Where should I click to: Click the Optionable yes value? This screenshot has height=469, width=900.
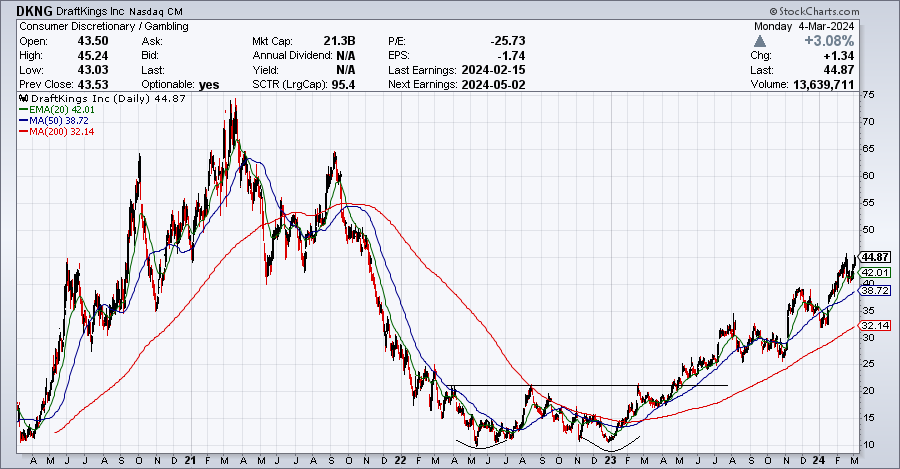(209, 85)
